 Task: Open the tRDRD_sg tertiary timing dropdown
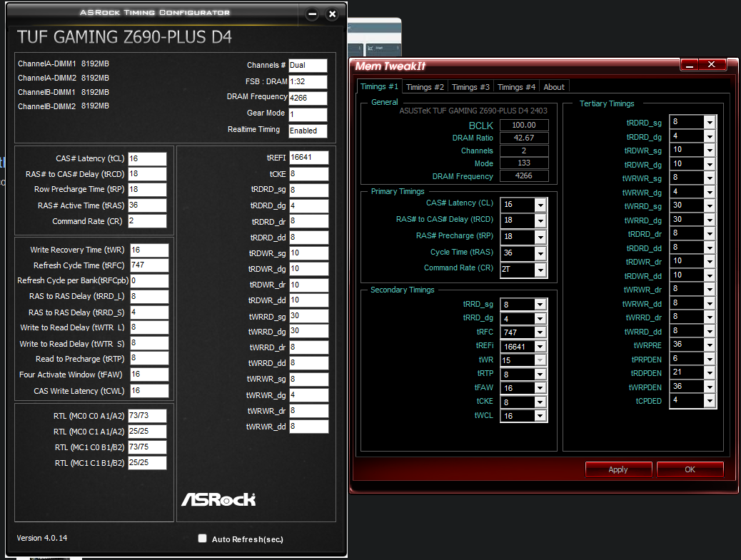(x=710, y=122)
